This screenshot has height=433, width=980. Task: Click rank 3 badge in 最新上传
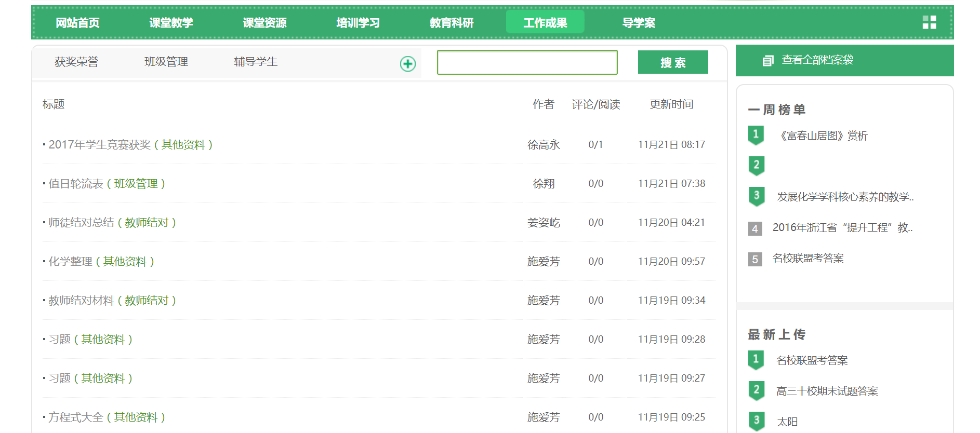756,421
